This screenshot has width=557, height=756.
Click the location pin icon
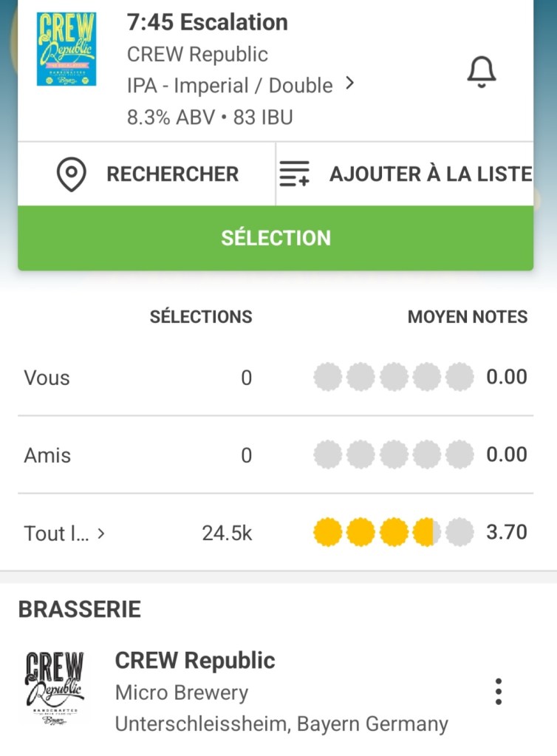pyautogui.click(x=71, y=174)
